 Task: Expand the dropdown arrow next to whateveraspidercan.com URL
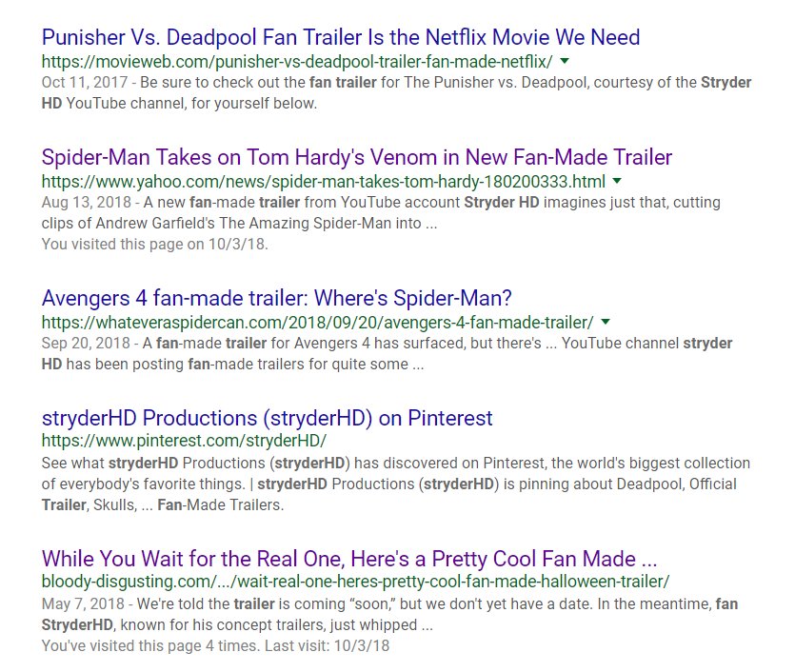(x=606, y=322)
